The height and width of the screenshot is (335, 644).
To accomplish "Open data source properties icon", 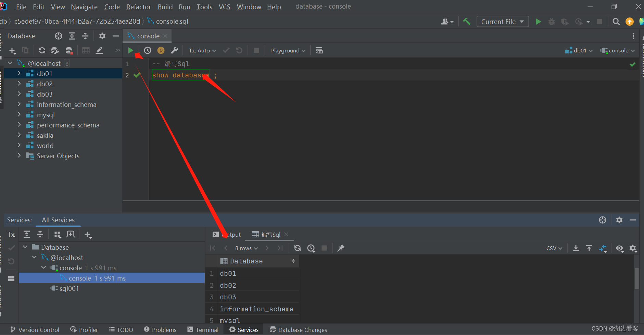I will point(55,50).
